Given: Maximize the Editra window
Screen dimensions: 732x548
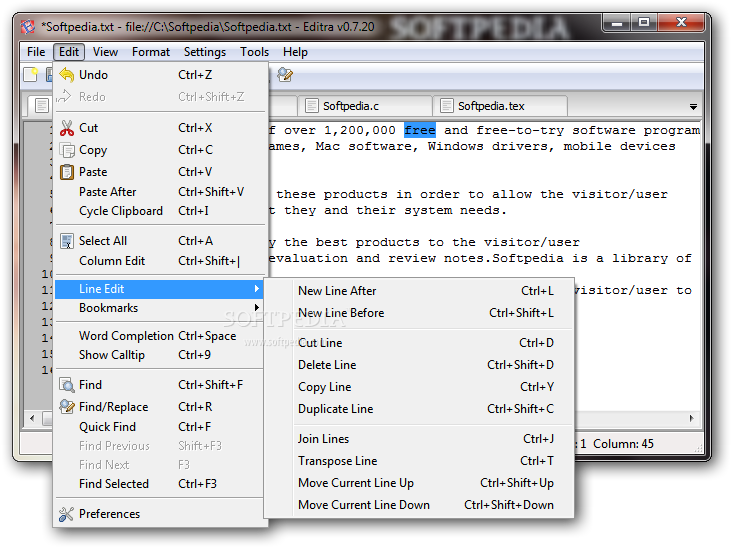Looking at the screenshot, I should pos(644,23).
